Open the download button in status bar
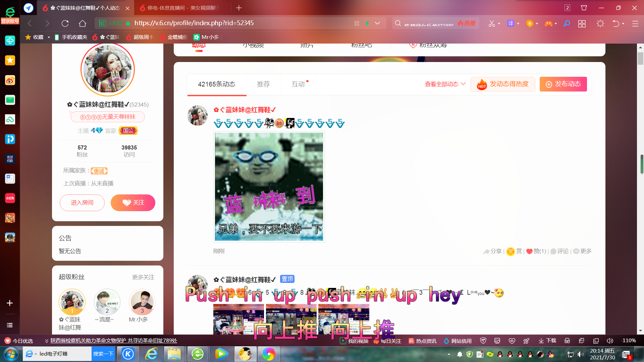This screenshot has width=644, height=362. 547,341
